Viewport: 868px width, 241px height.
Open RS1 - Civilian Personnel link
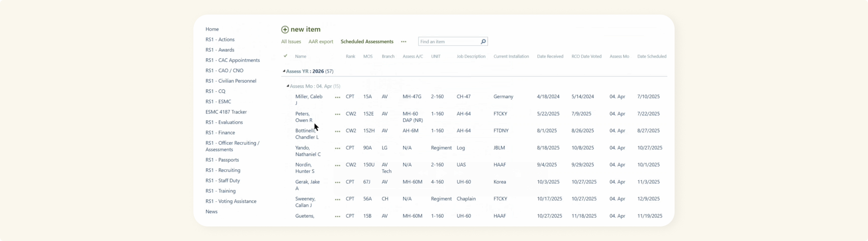[x=231, y=81]
